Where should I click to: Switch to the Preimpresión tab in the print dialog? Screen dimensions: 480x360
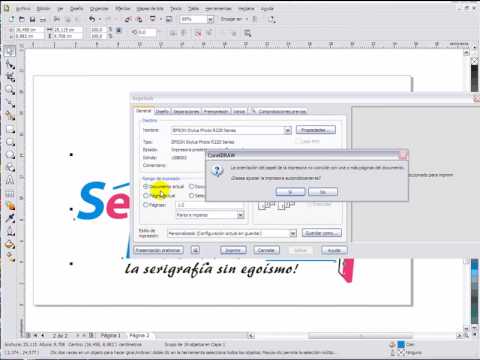[216, 111]
